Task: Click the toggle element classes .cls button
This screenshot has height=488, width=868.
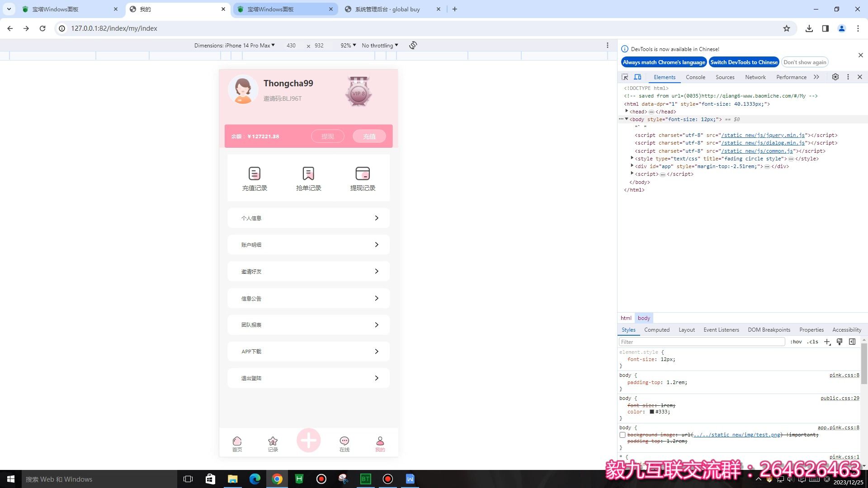Action: click(x=812, y=342)
